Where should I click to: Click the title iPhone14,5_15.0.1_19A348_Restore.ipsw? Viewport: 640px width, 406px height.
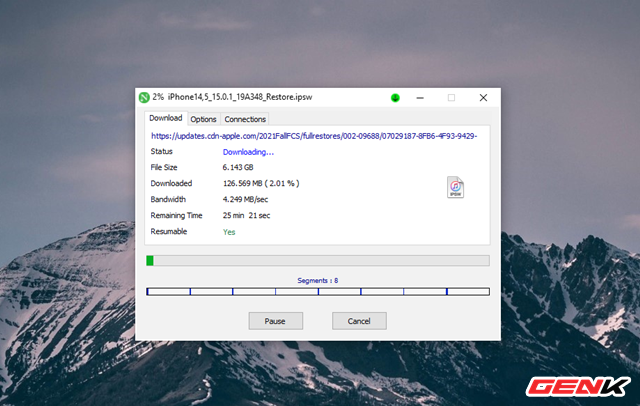[x=240, y=97]
